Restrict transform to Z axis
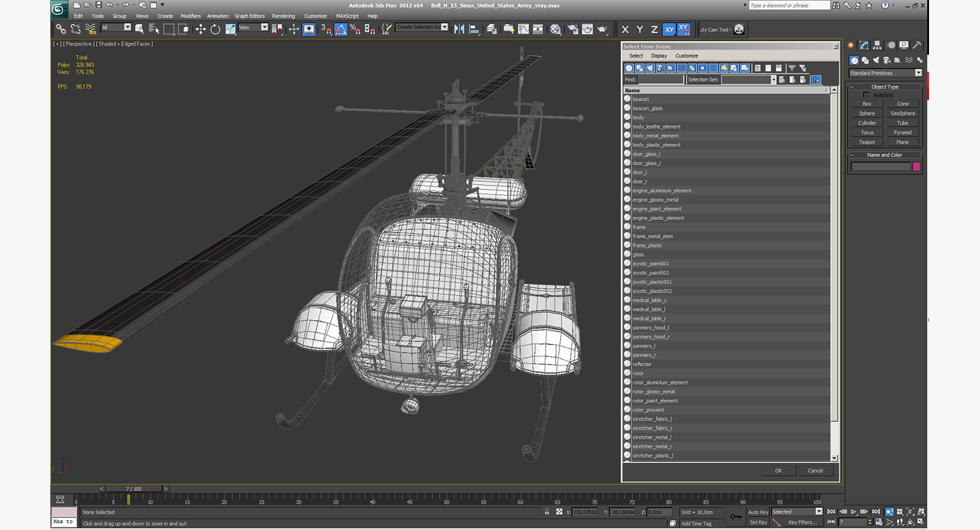This screenshot has width=980, height=530. [x=654, y=29]
